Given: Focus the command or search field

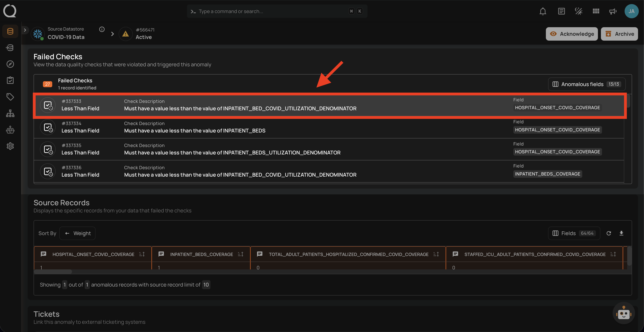Looking at the screenshot, I should [x=277, y=11].
